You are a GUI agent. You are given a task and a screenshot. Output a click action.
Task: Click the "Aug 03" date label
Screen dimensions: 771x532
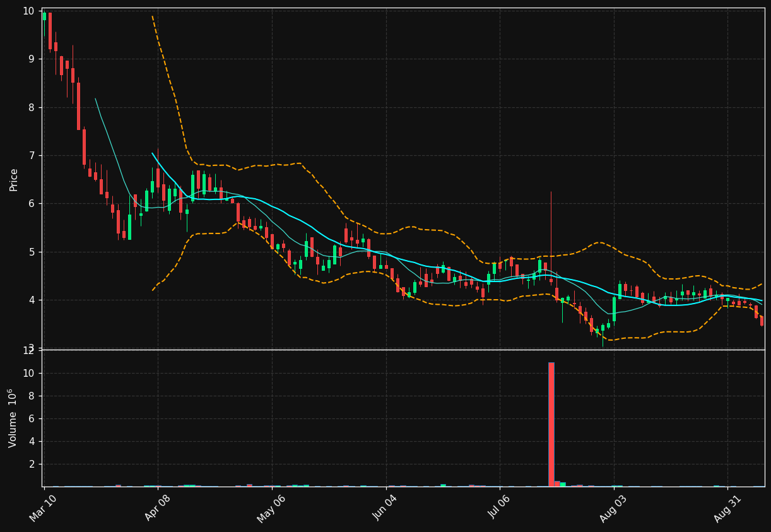click(613, 509)
